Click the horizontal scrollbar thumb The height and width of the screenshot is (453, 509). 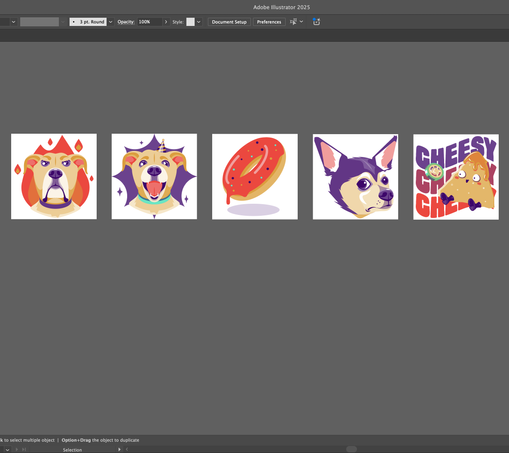(x=351, y=449)
